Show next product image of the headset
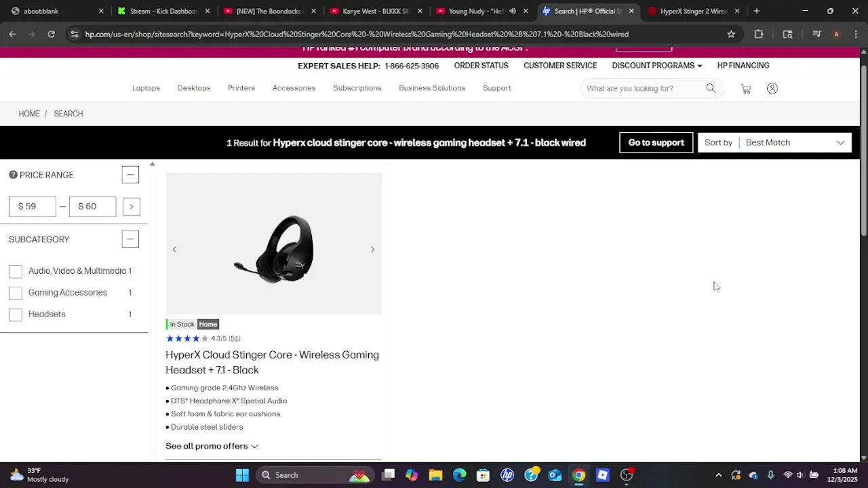Viewport: 868px width, 488px height. [372, 249]
